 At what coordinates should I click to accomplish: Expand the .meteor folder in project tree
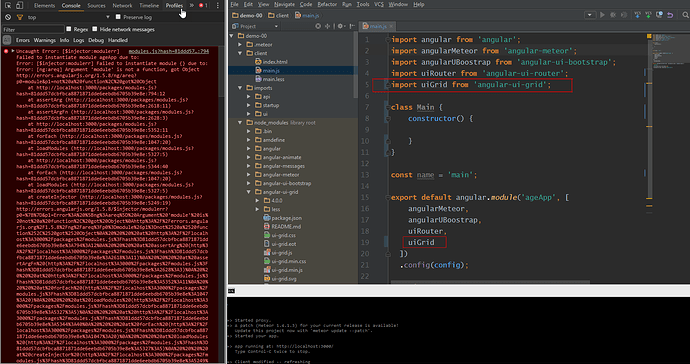click(240, 44)
